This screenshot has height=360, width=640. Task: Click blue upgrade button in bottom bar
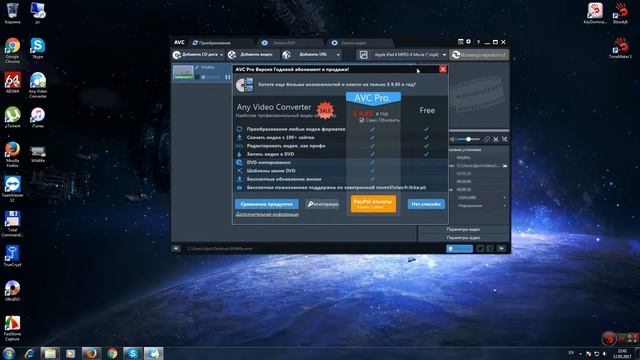[459, 248]
